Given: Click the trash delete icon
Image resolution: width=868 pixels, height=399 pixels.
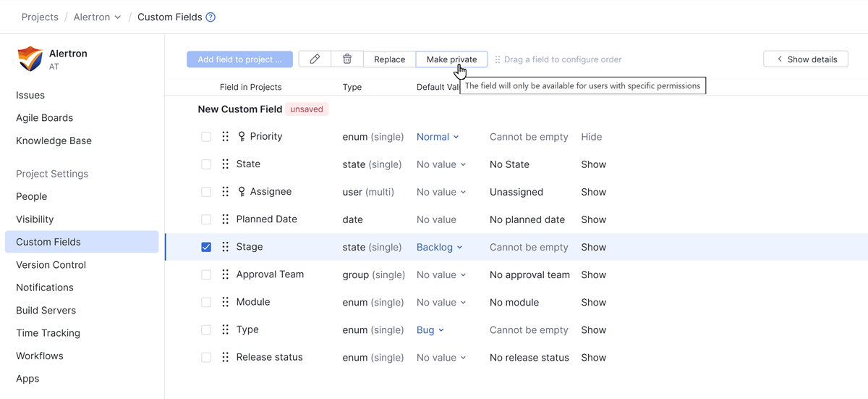Looking at the screenshot, I should [347, 59].
